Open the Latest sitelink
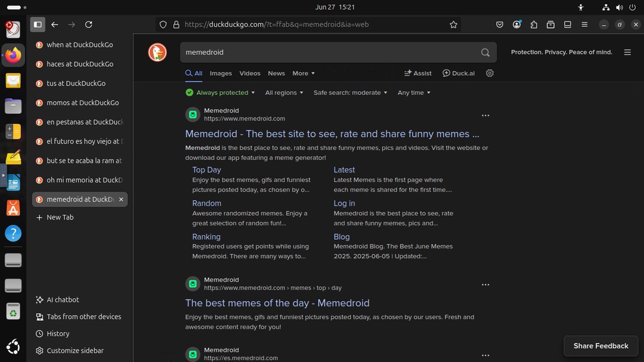The image size is (644, 362). 344,170
